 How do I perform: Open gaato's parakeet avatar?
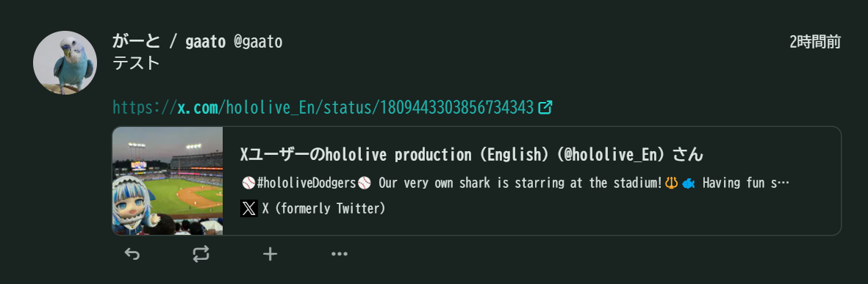[65, 62]
